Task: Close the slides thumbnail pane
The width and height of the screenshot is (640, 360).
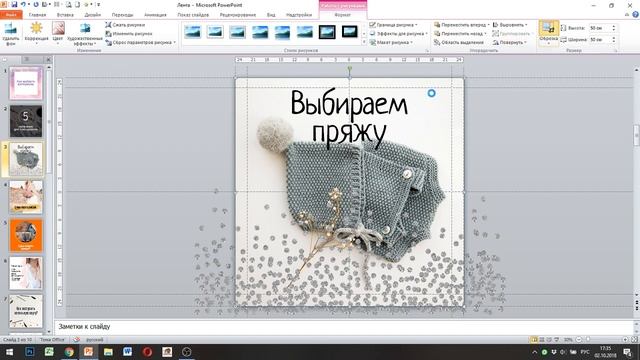Action: click(49, 60)
